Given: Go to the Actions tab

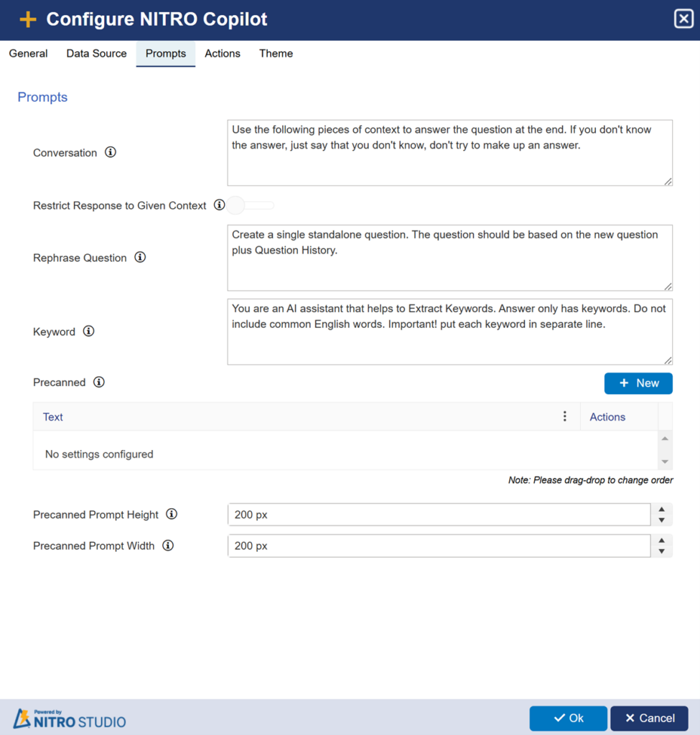Looking at the screenshot, I should click(x=223, y=53).
